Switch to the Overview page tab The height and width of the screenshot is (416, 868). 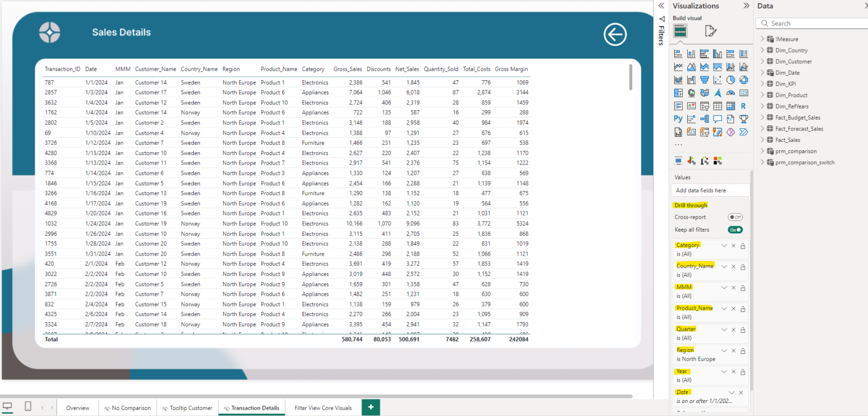77,407
